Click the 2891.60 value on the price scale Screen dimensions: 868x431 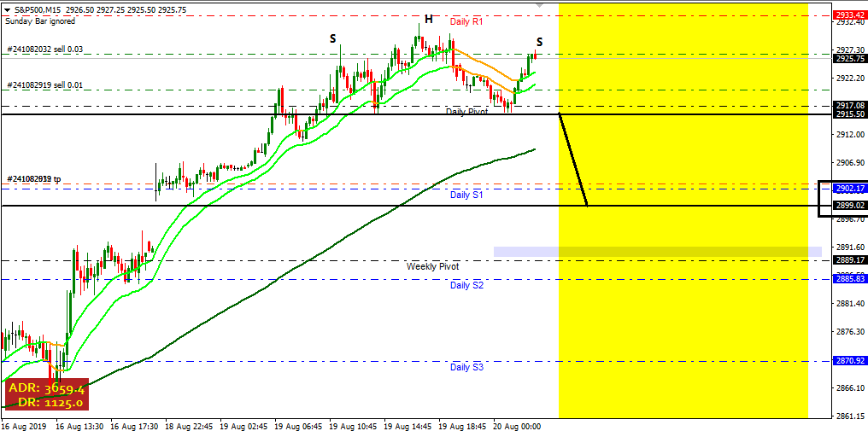(x=850, y=247)
